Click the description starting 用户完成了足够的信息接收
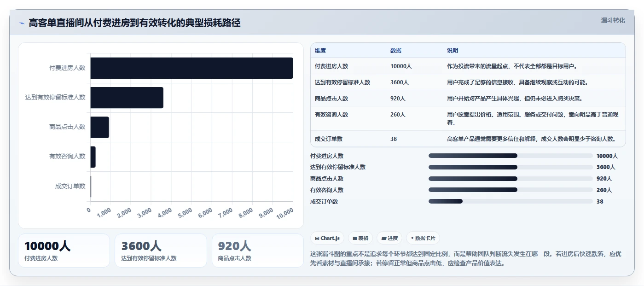The width and height of the screenshot is (644, 286). pyautogui.click(x=517, y=82)
